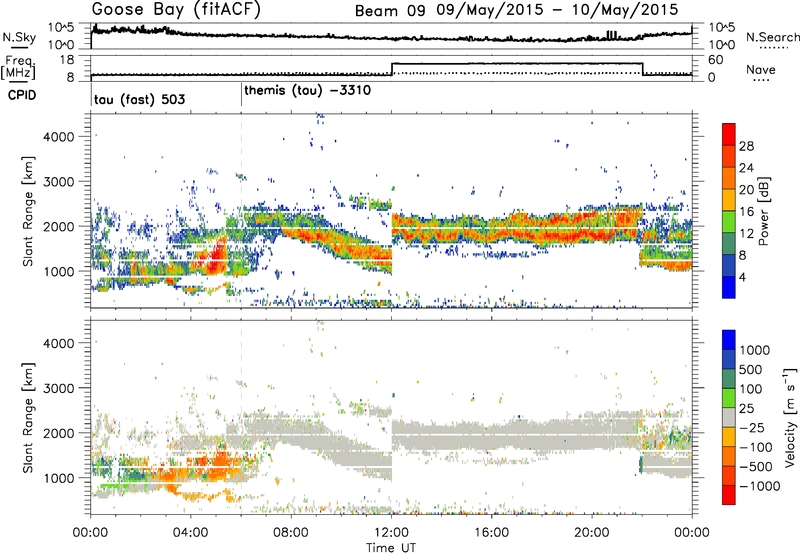This screenshot has width=800, height=554.
Task: Click the "Slant Range [km]" label of the power panel
Action: pyautogui.click(x=29, y=211)
